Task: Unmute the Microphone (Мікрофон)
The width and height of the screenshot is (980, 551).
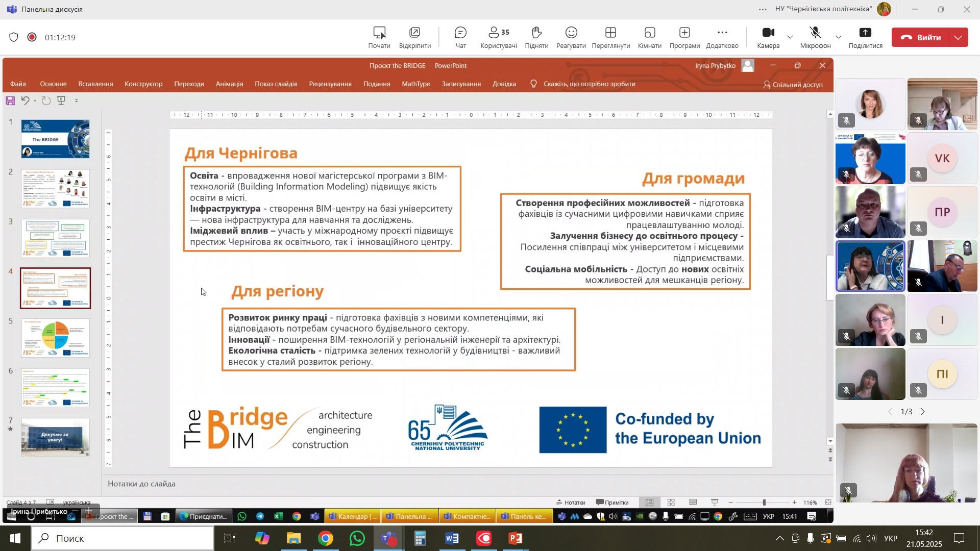Action: (x=815, y=34)
